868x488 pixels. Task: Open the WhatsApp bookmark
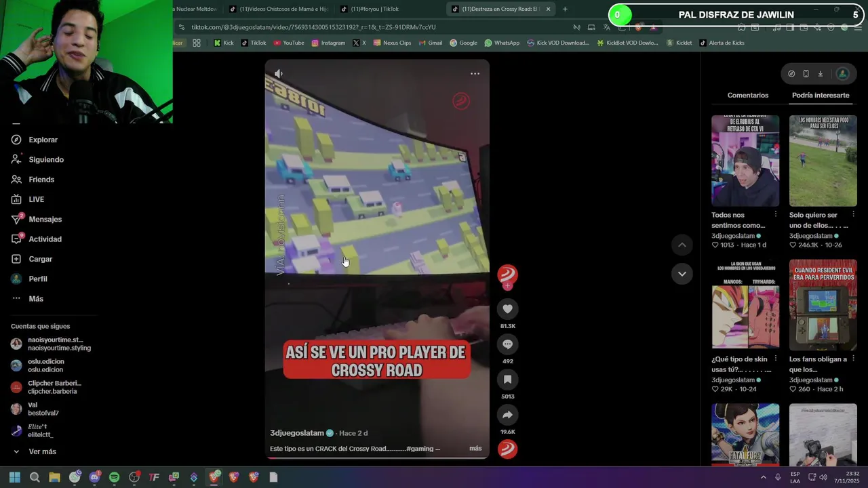[x=502, y=43]
